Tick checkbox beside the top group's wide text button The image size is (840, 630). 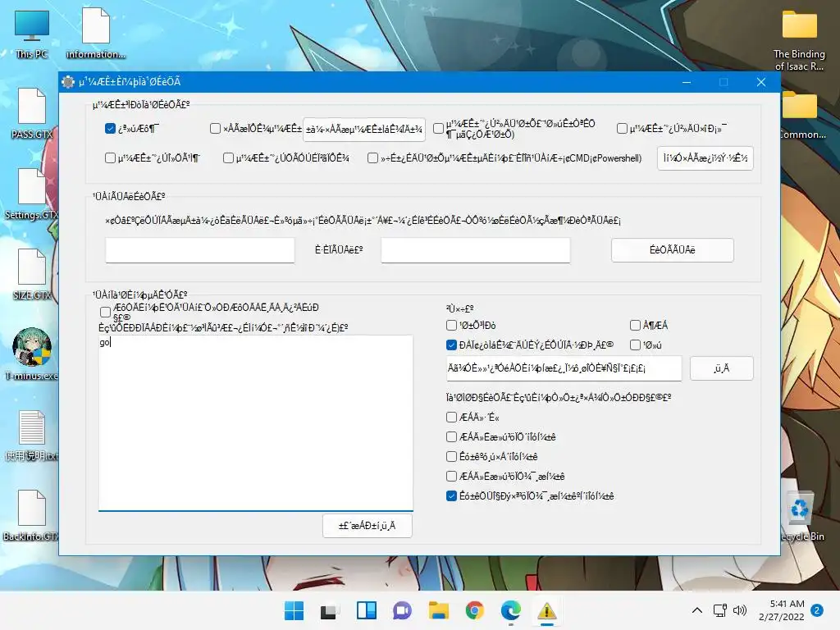click(x=216, y=129)
